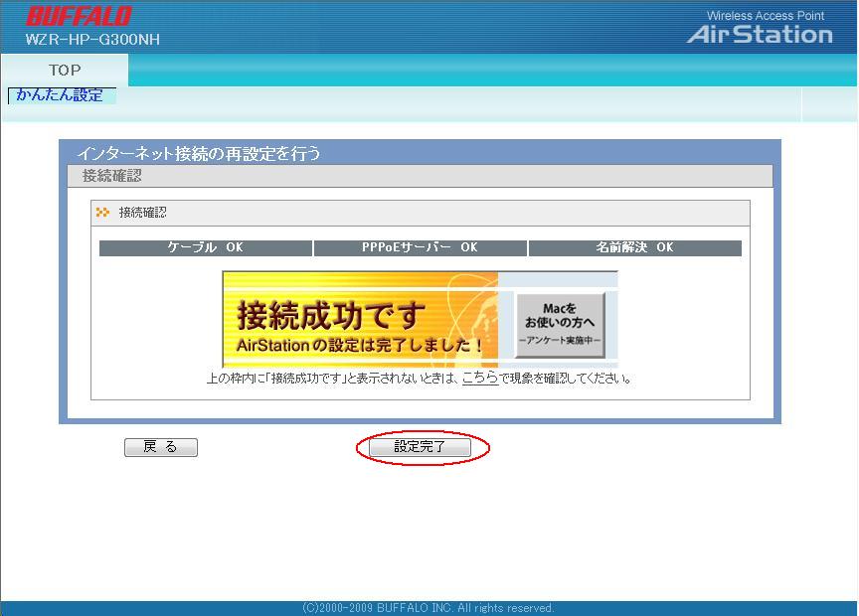Follow the こちら link
Image resolution: width=859 pixels, height=616 pixels.
pos(479,379)
